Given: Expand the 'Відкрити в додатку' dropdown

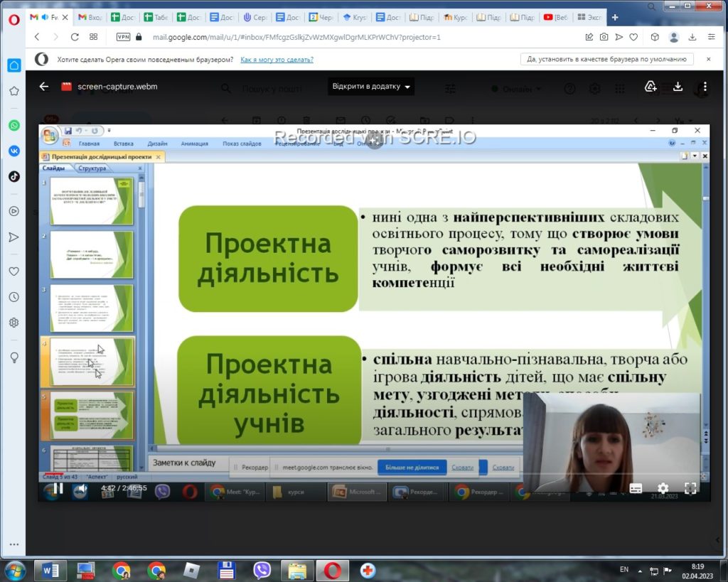Looking at the screenshot, I should pos(371,86).
